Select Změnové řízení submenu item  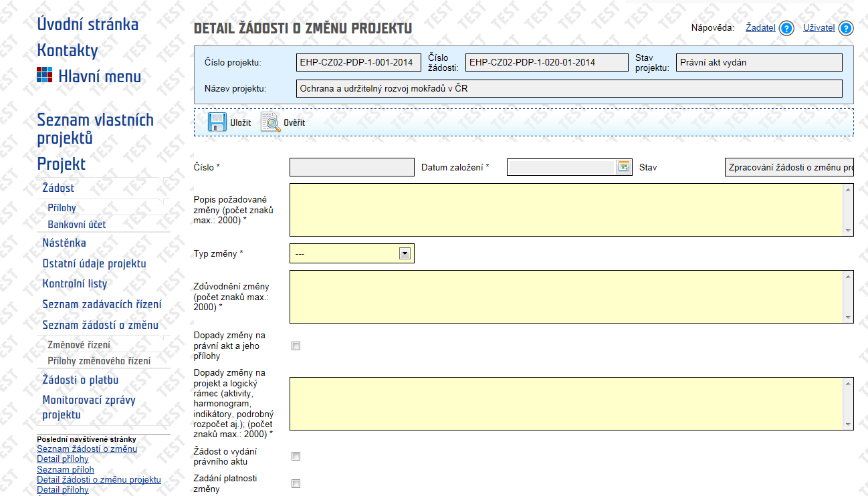click(79, 345)
